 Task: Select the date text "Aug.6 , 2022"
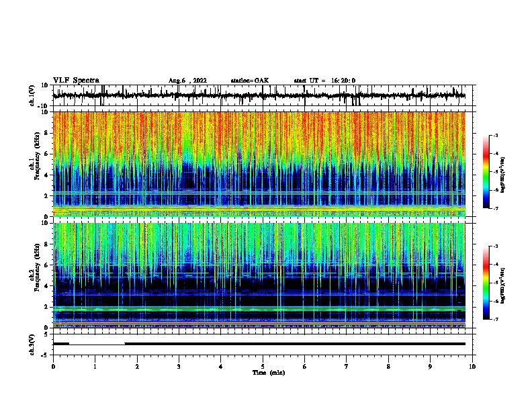click(187, 81)
